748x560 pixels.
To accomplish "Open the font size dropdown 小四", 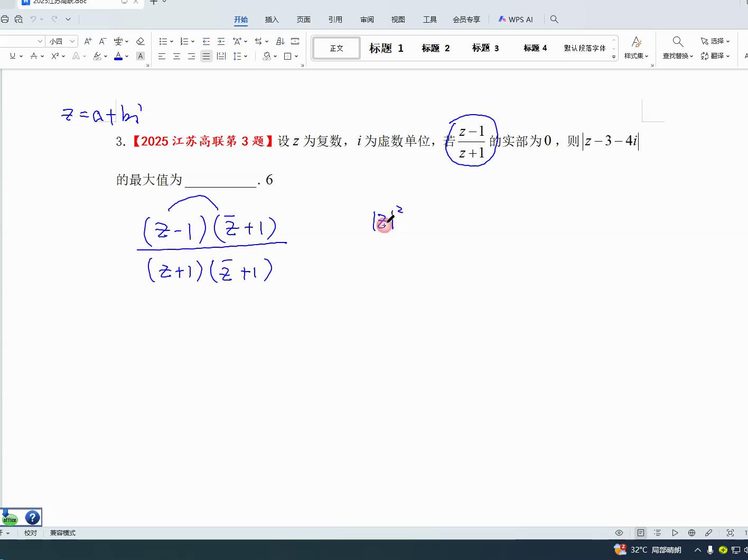I will pyautogui.click(x=72, y=41).
